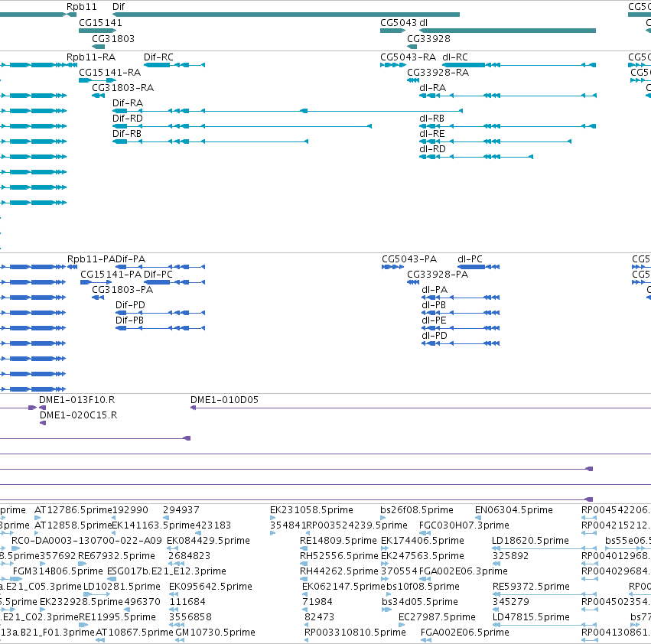Select EST RH52556.5prime
Image resolution: width=651 pixels, height=644 pixels.
click(x=339, y=556)
